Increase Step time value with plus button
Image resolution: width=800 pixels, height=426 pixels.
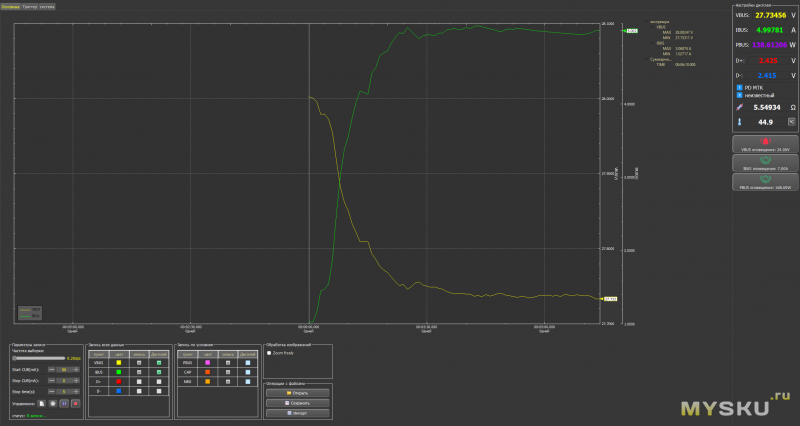(x=76, y=392)
